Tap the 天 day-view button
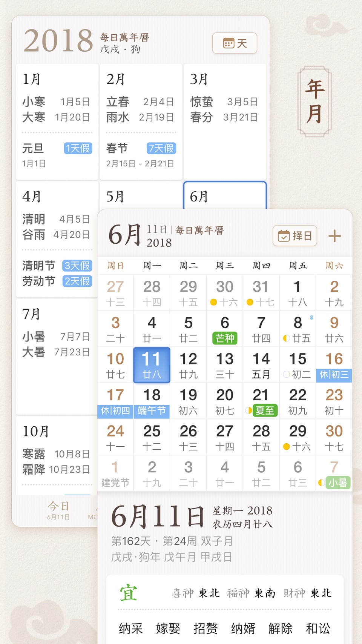Viewport: 362px width, 644px height. click(x=235, y=43)
